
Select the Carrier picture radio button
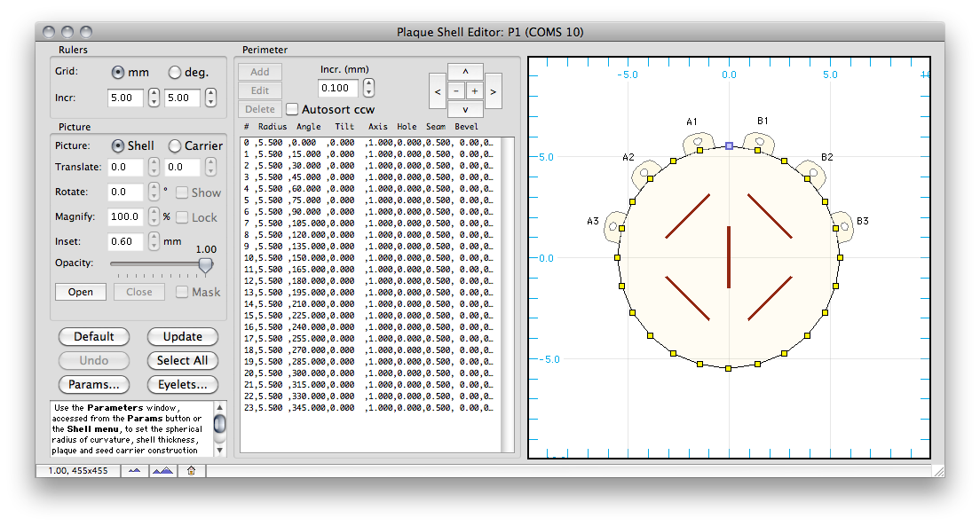[174, 145]
